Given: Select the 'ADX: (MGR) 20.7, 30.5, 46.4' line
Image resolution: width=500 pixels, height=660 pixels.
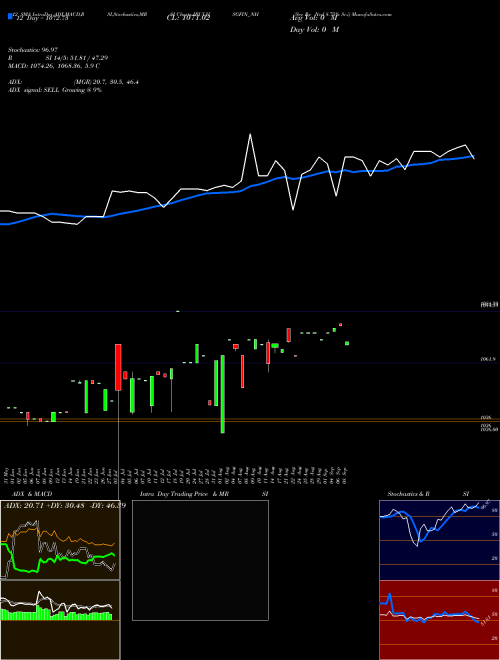Looking at the screenshot, I should [73, 82].
